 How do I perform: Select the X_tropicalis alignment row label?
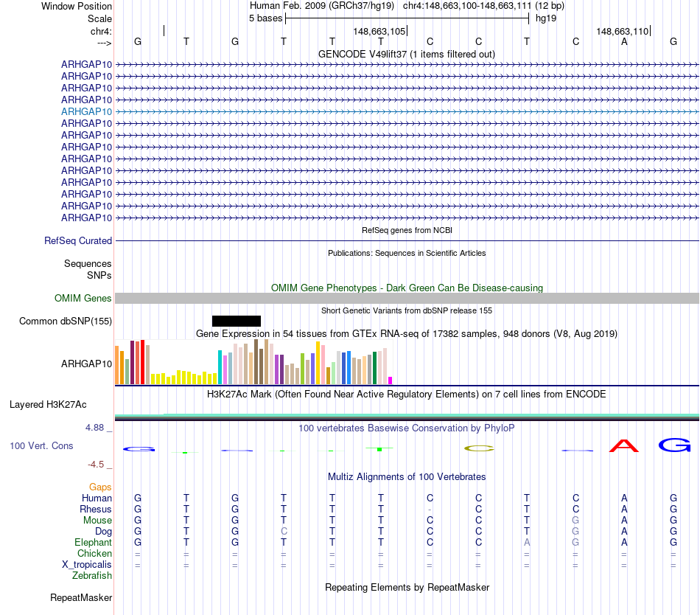87,565
